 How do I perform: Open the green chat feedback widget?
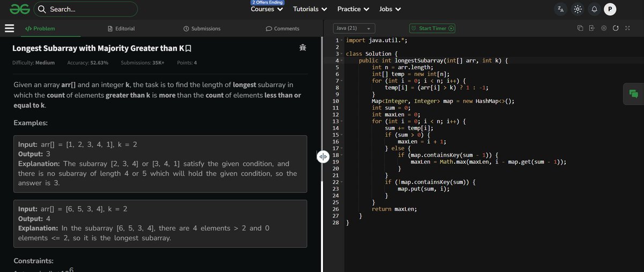(x=633, y=94)
